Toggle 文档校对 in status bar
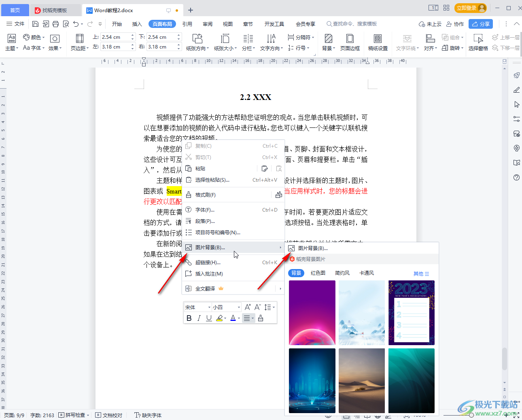Image resolution: width=522 pixels, height=420 pixels. click(109, 415)
